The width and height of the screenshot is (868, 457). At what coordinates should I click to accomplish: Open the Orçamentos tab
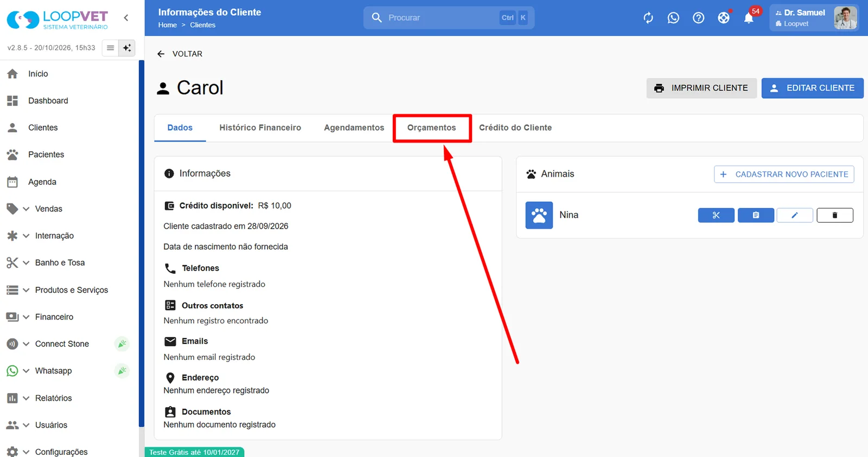(432, 128)
